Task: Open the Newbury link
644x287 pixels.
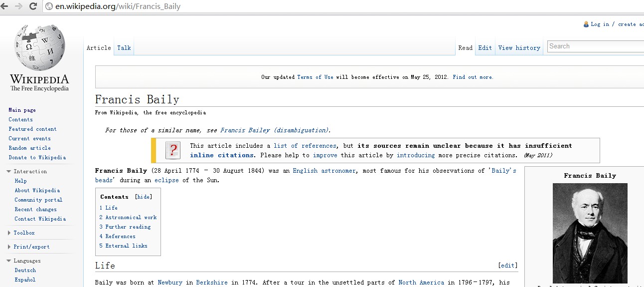Action: click(x=170, y=283)
